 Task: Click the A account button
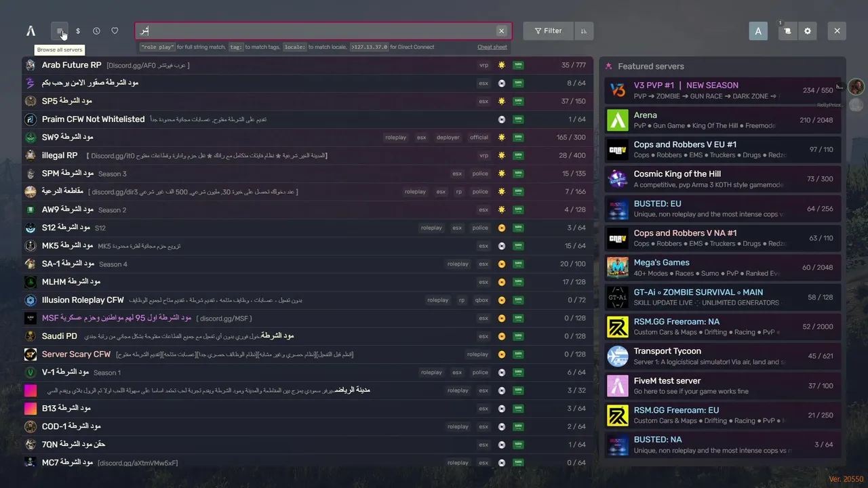(758, 30)
